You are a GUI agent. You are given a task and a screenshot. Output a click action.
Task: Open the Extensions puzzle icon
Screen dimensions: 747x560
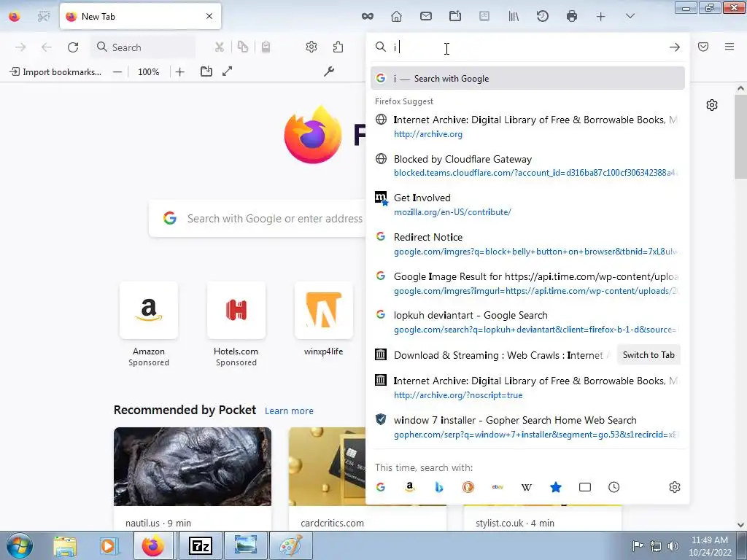point(338,47)
